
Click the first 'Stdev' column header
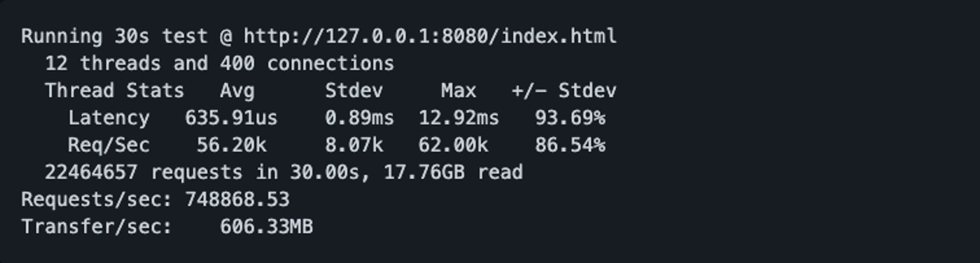tap(354, 91)
